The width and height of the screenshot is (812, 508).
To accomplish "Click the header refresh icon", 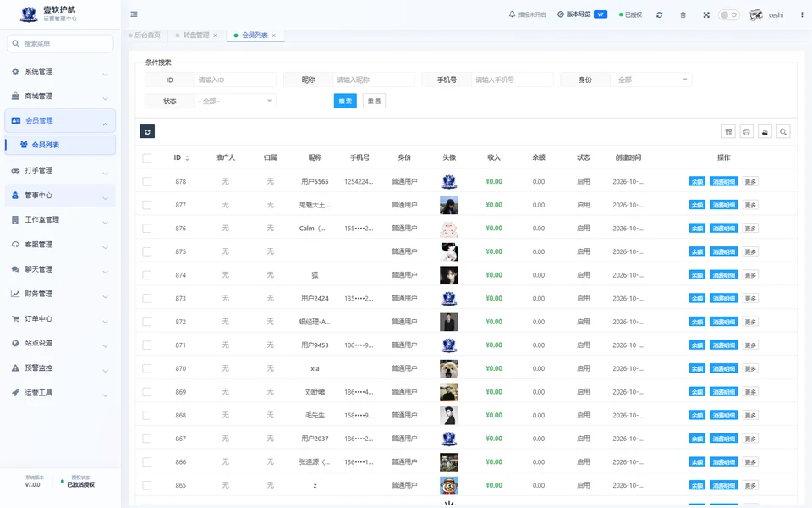I will [659, 15].
